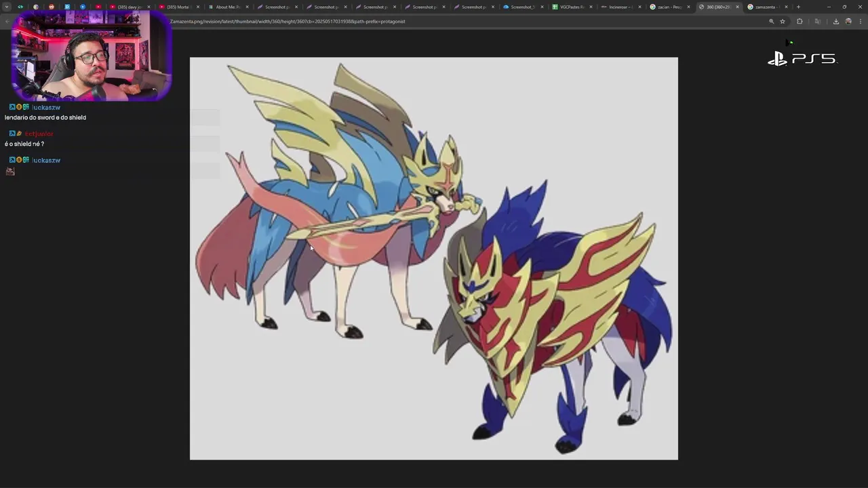This screenshot has height=488, width=868.
Task: Open the browser profile avatar
Action: pos(848,21)
